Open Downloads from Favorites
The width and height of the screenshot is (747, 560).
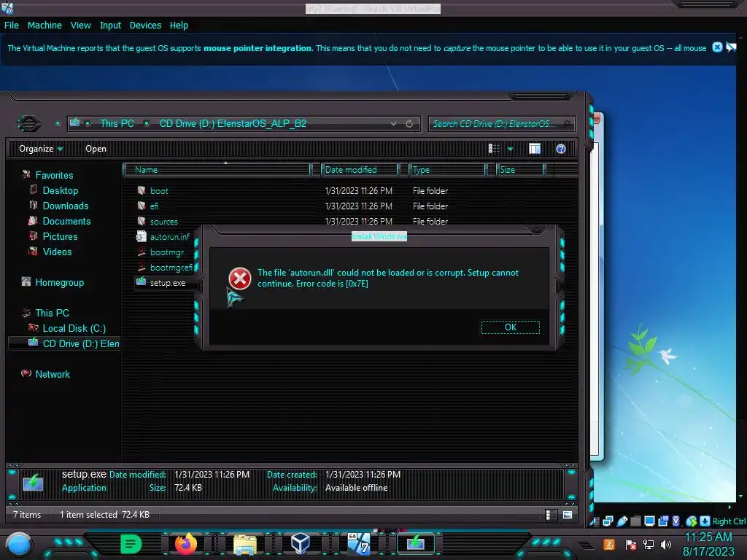pyautogui.click(x=65, y=206)
